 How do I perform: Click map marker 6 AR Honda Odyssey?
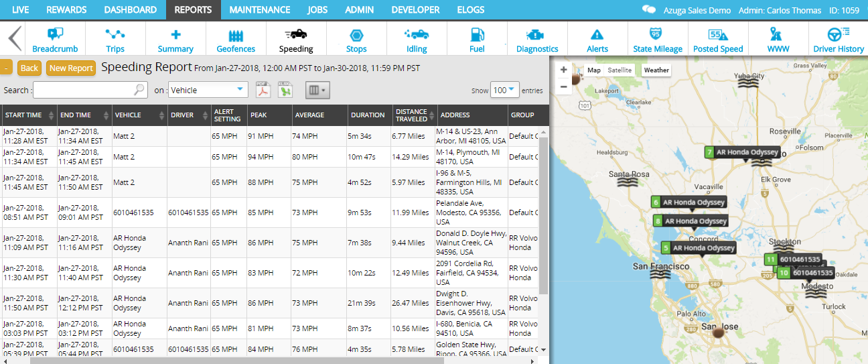coord(689,202)
